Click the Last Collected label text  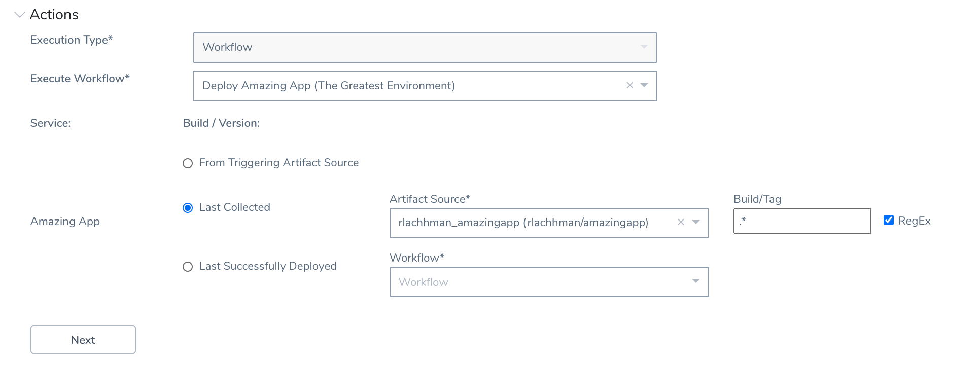234,207
